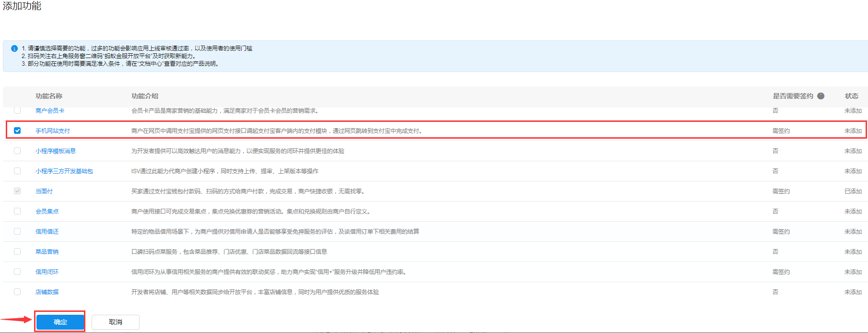Open the 当面付 feature link
This screenshot has width=868, height=333.
pos(44,191)
